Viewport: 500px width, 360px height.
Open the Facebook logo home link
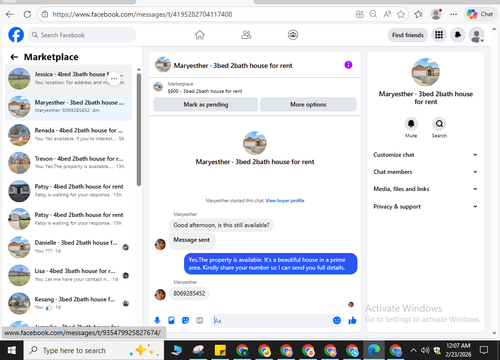coord(16,35)
